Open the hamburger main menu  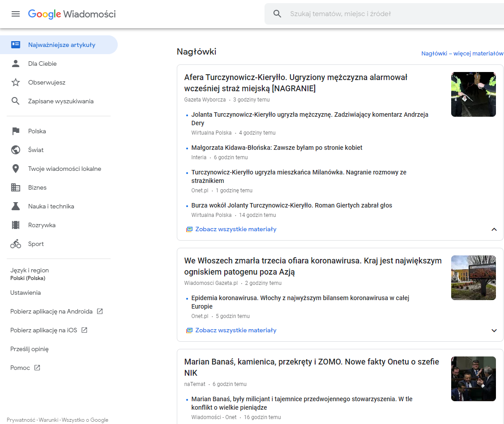[15, 14]
